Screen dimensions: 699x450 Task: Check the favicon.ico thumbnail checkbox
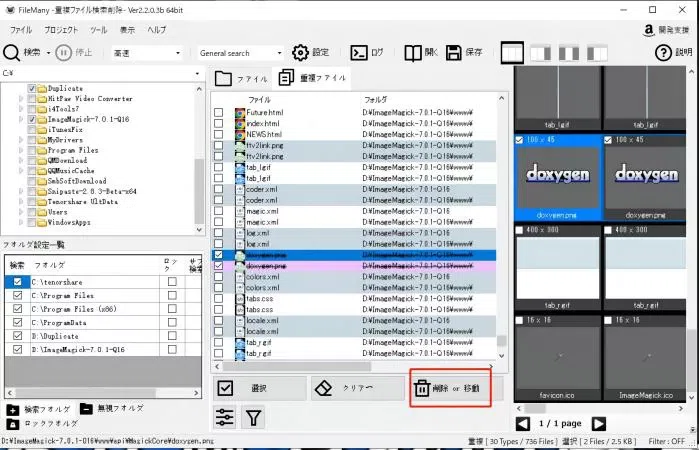point(519,320)
